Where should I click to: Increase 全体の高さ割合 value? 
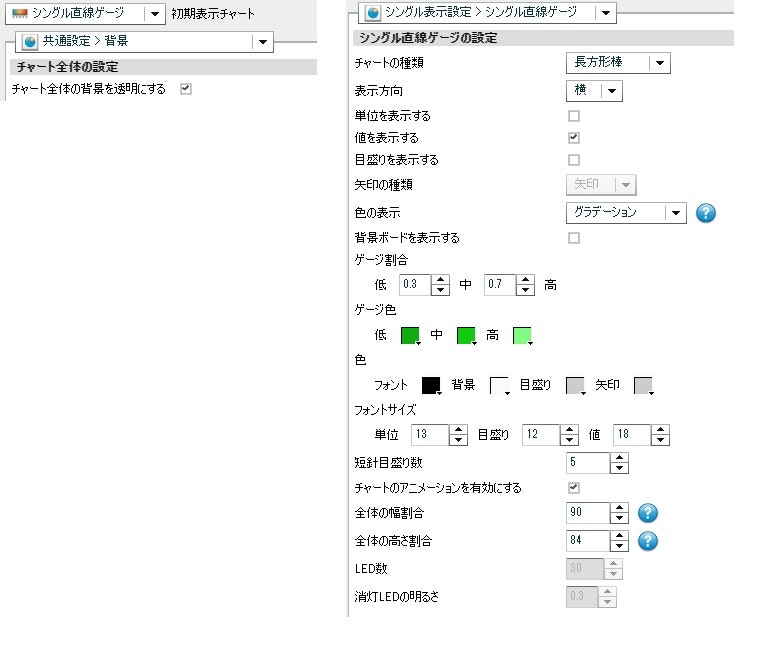619,536
